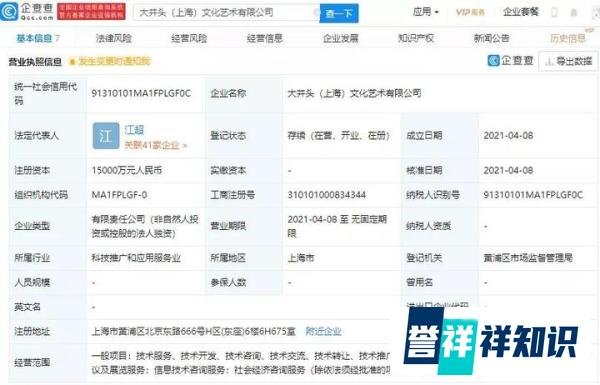The height and width of the screenshot is (385, 600).
Task: Click the 人员规模 label cell
Action: 47,282
